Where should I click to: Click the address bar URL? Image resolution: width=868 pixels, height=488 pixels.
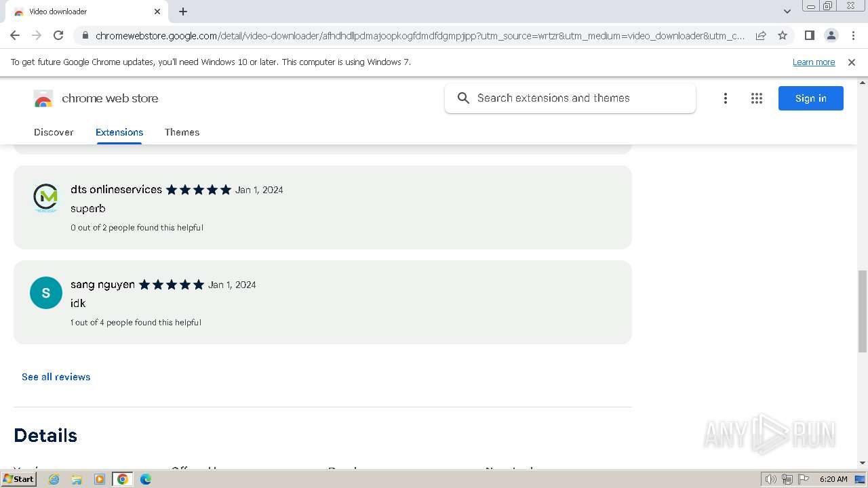tap(420, 35)
